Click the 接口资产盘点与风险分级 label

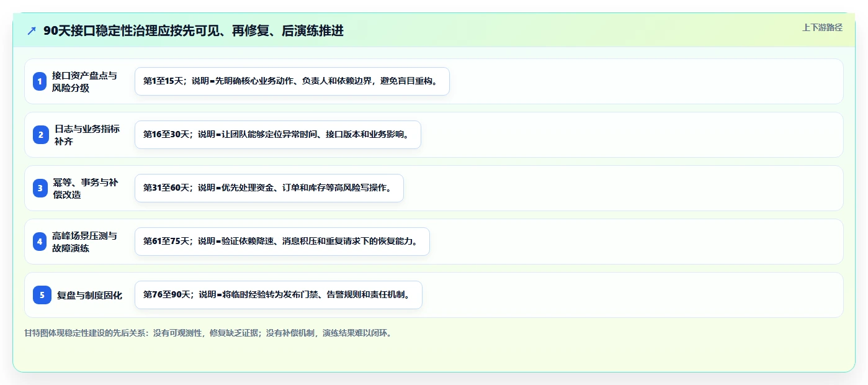84,81
